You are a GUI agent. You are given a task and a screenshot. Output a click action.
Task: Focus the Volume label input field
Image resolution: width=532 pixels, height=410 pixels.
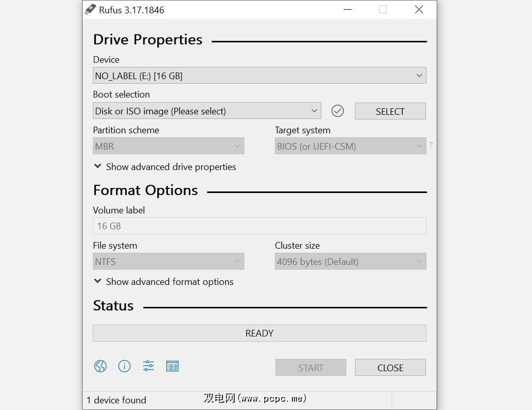260,226
